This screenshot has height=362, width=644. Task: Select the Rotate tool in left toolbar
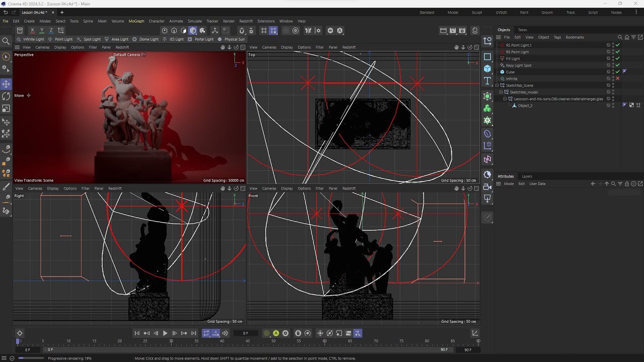[6, 96]
